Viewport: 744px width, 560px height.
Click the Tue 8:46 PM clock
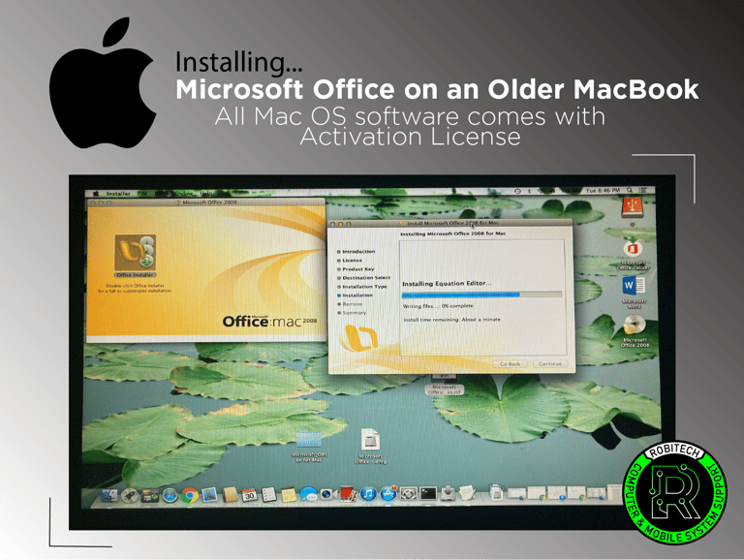coord(603,190)
